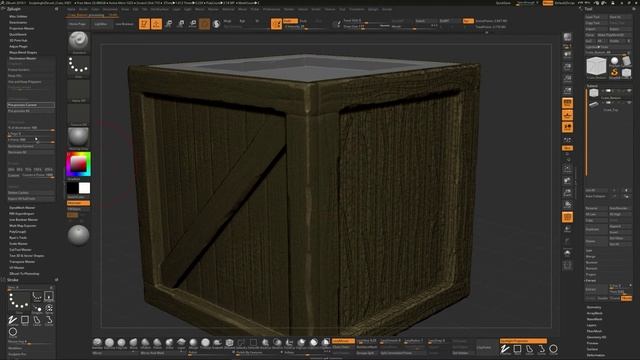Open the Dots stroke type picker on left shelf
Screen dimensions: 640x360
point(78,67)
